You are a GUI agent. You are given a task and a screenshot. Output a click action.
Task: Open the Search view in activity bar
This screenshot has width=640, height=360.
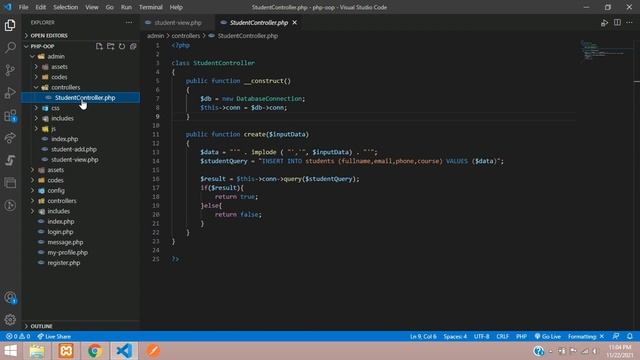pyautogui.click(x=10, y=47)
